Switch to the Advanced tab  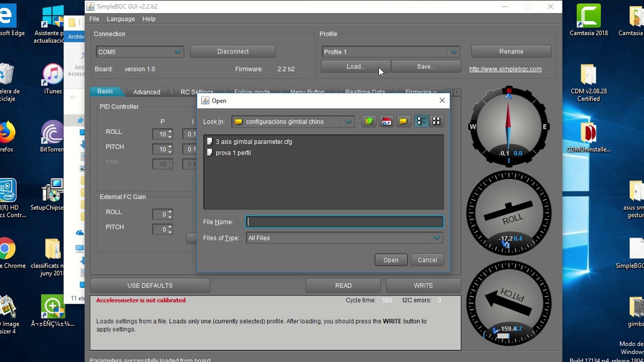146,92
